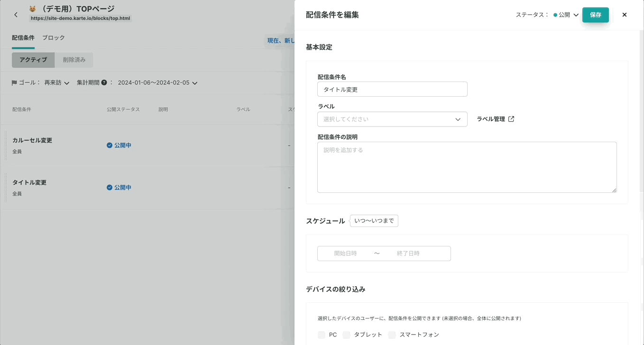Click the デバイスの絞り込み section heading
The image size is (644, 345).
(336, 290)
